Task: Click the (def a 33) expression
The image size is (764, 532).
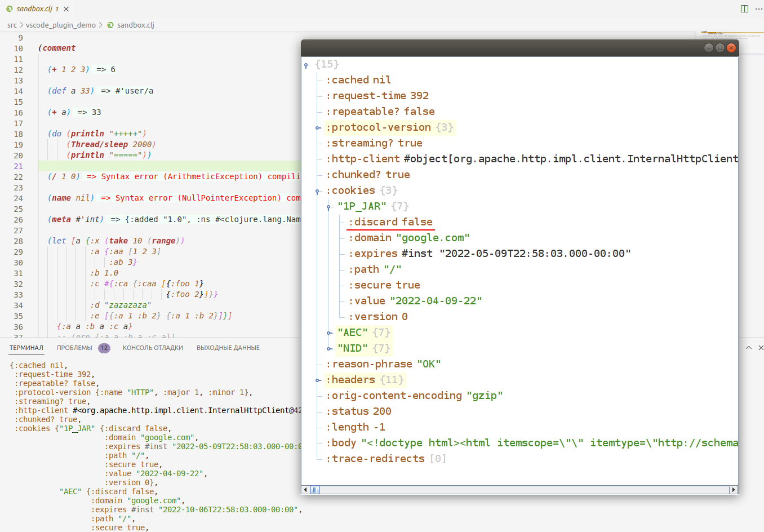Action: [71, 91]
